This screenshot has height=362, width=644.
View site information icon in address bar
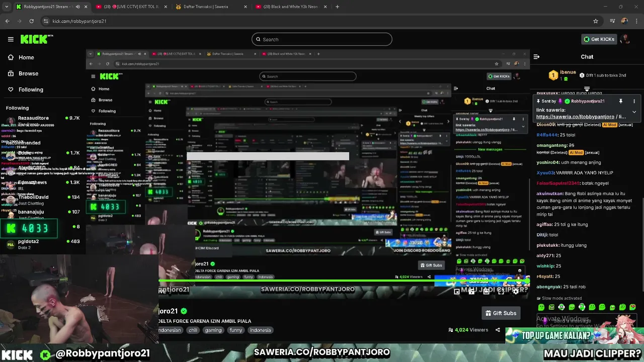tap(46, 21)
